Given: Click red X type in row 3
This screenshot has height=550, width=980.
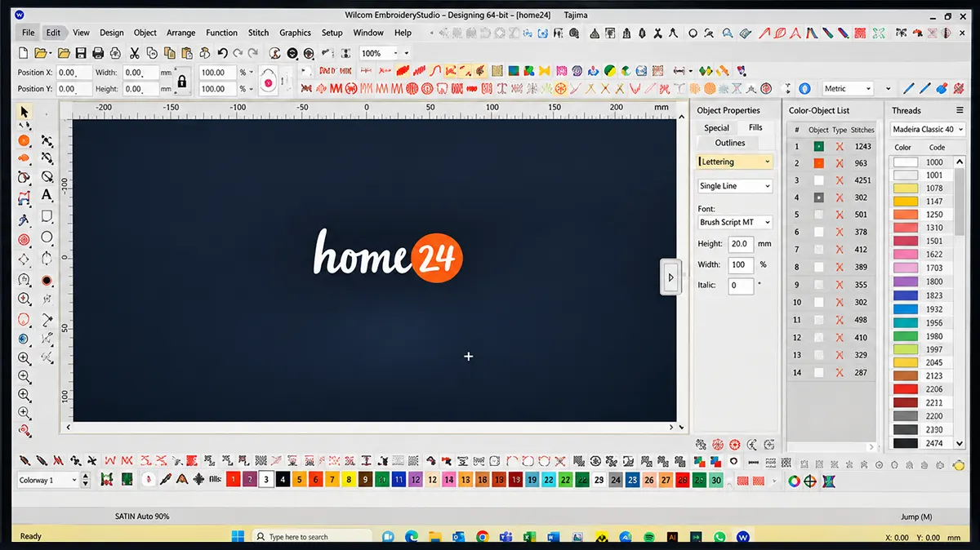Looking at the screenshot, I should coord(840,180).
